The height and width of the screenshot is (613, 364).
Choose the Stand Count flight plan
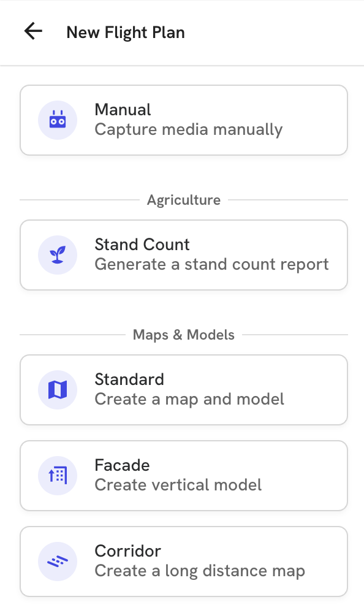(184, 255)
